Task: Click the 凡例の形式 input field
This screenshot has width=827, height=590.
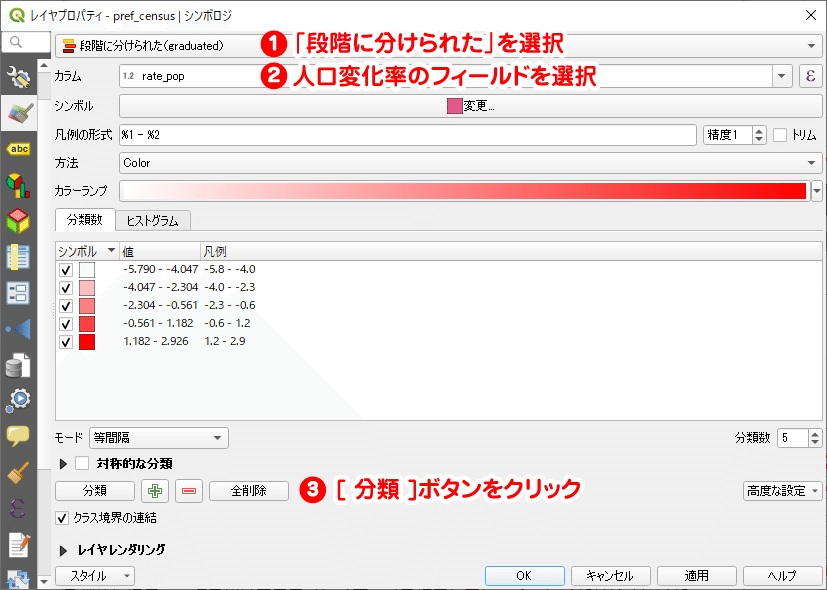Action: coord(408,135)
